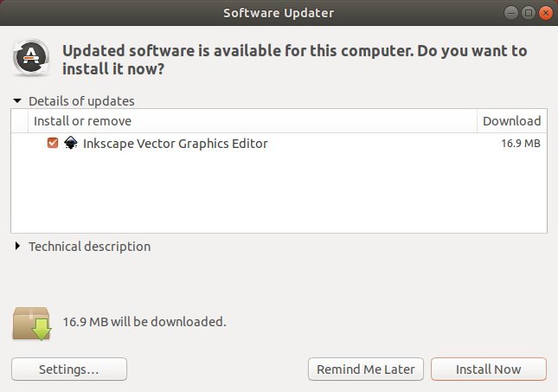The width and height of the screenshot is (558, 392).
Task: Click the Inkscape application icon
Action: [x=71, y=144]
